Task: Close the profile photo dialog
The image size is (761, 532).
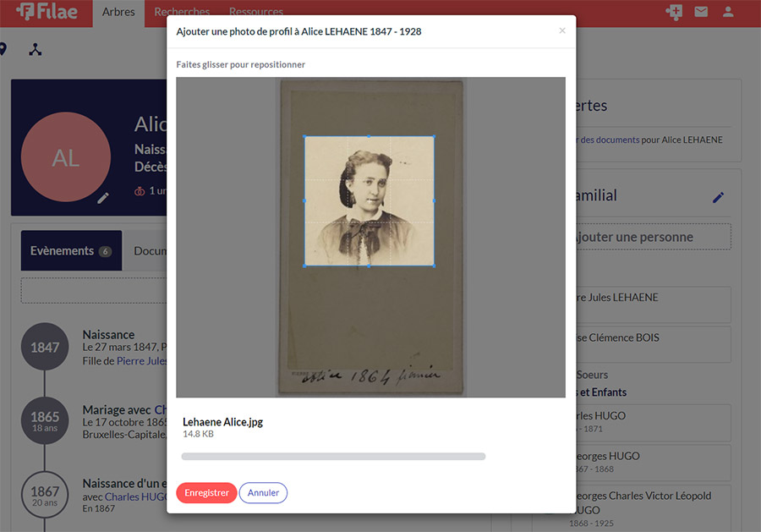Action: (562, 30)
